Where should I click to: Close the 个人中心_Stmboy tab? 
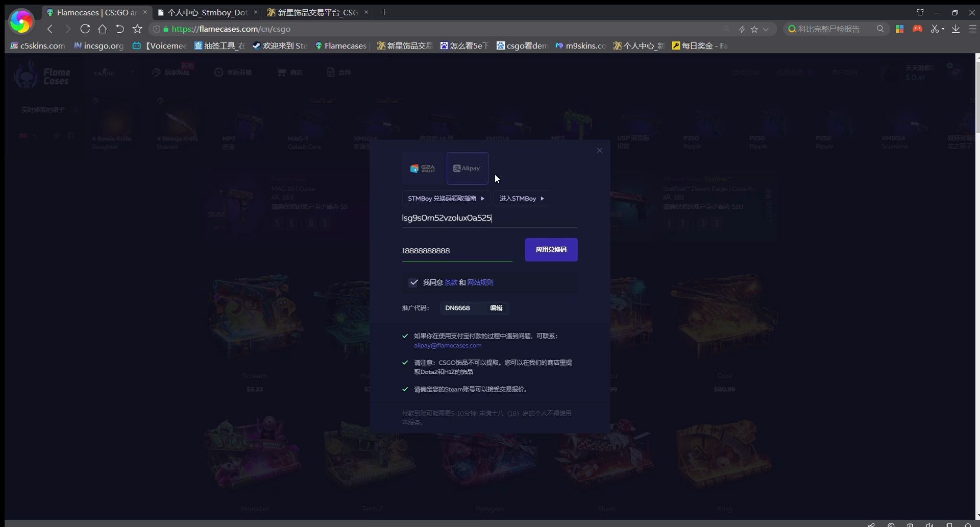pyautogui.click(x=256, y=12)
